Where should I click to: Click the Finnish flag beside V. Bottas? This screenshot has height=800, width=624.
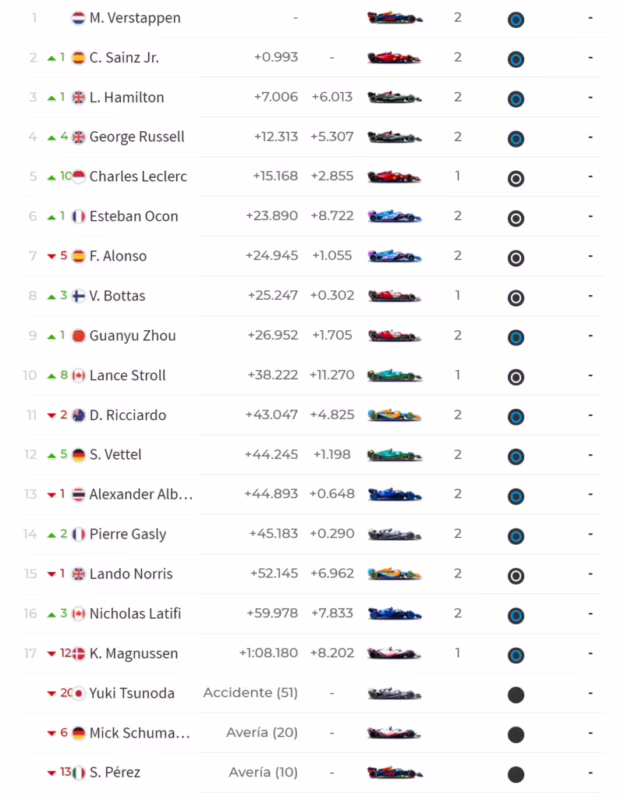[x=79, y=296]
